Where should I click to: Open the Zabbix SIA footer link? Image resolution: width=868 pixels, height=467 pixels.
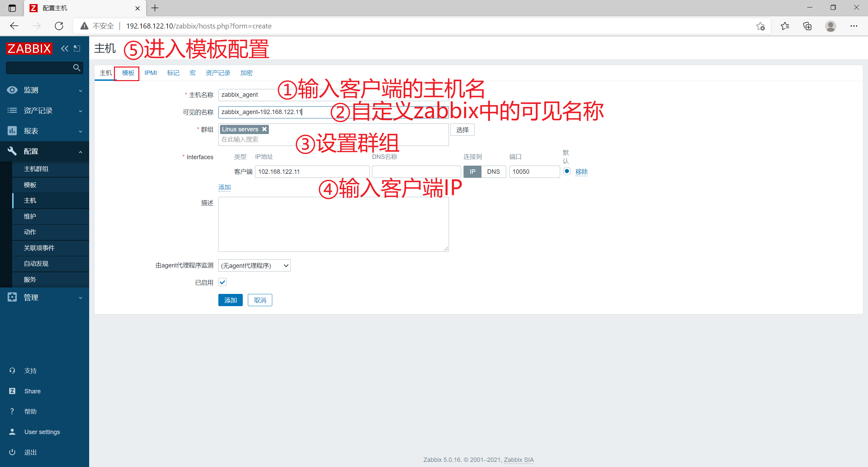point(519,460)
